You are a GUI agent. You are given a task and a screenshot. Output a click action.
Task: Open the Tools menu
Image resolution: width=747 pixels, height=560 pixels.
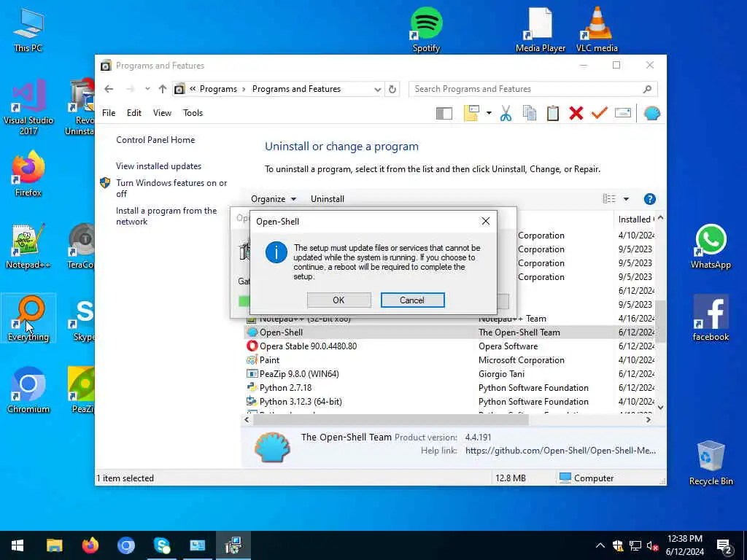click(193, 113)
